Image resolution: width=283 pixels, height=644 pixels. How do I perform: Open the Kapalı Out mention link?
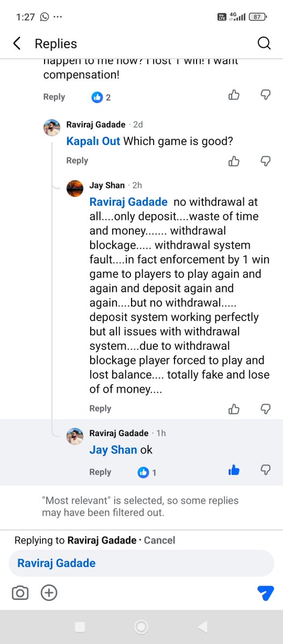pyautogui.click(x=93, y=142)
